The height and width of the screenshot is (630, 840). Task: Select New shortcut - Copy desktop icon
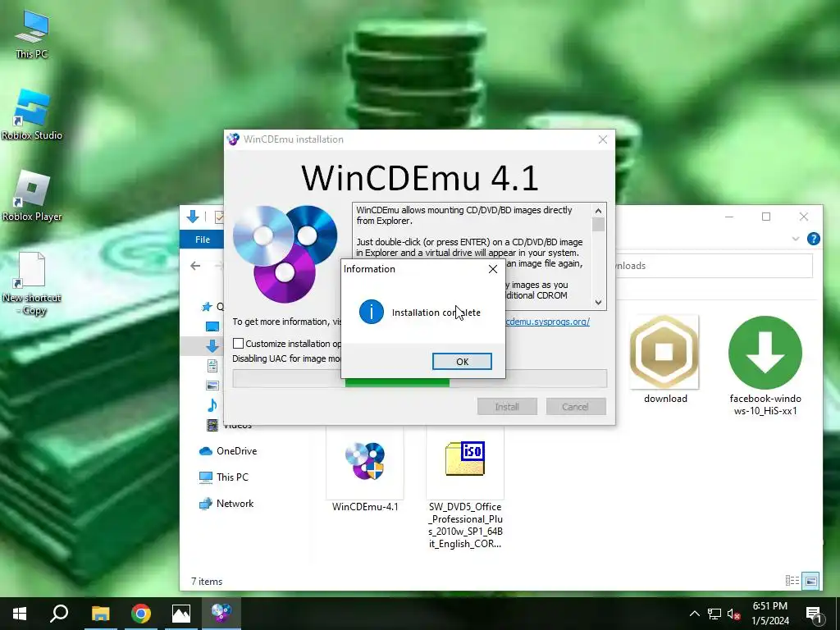(x=32, y=284)
